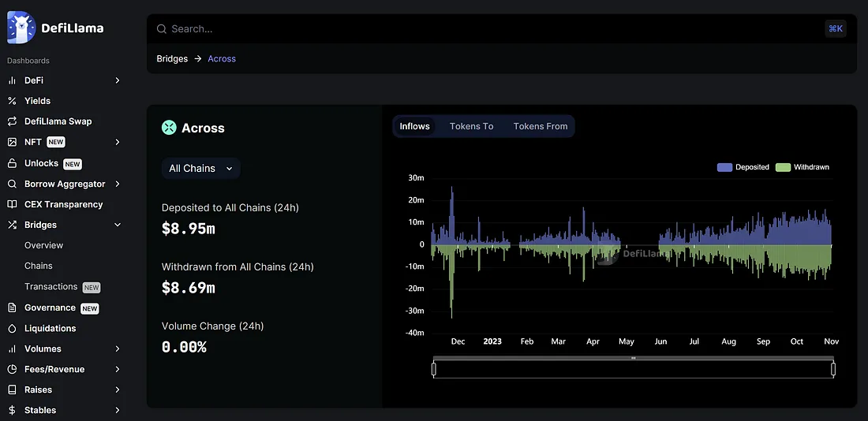Click the Unlocks padlock icon
Screen dimensions: 868x421
(12, 163)
